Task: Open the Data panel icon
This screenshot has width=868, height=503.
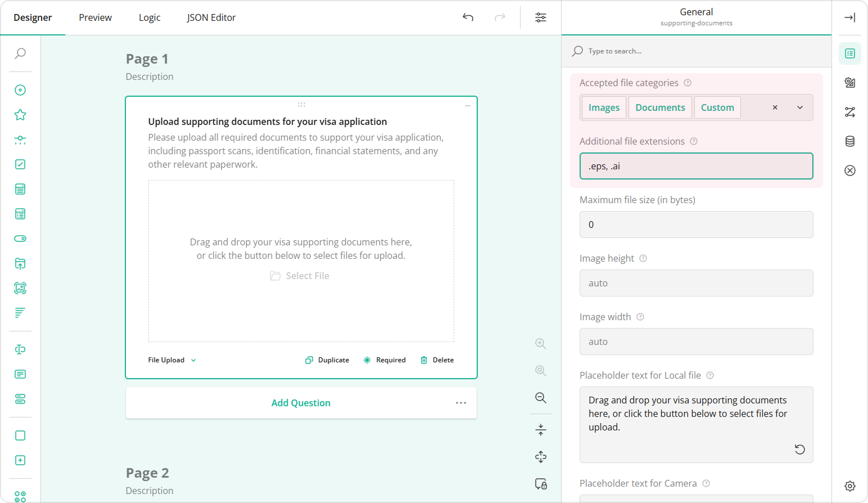Action: [849, 141]
